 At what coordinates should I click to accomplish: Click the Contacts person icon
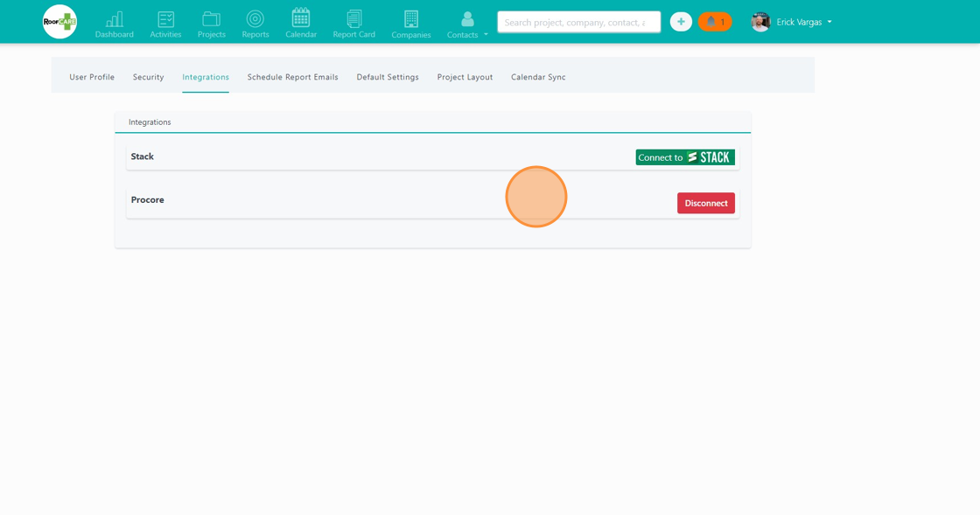point(463,17)
